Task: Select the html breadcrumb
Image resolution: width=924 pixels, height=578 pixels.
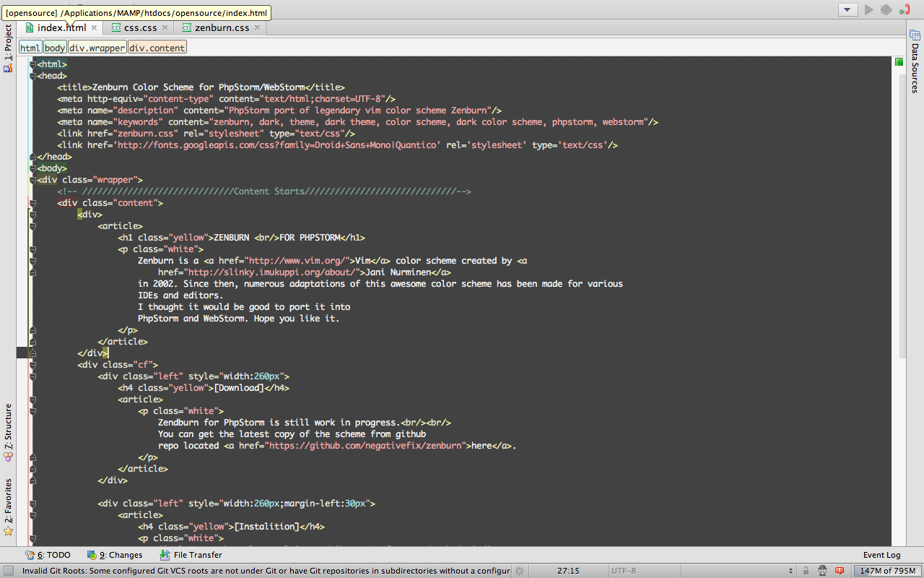Action: tap(30, 48)
